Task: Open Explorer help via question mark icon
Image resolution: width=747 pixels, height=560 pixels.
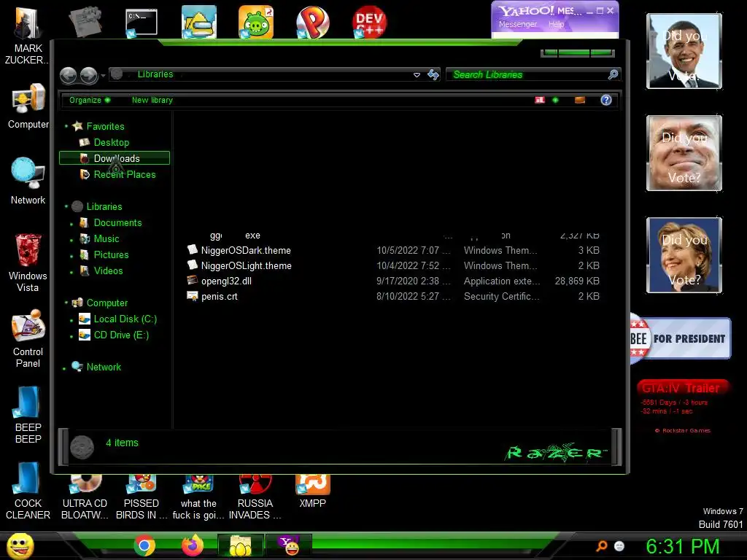Action: pos(606,100)
